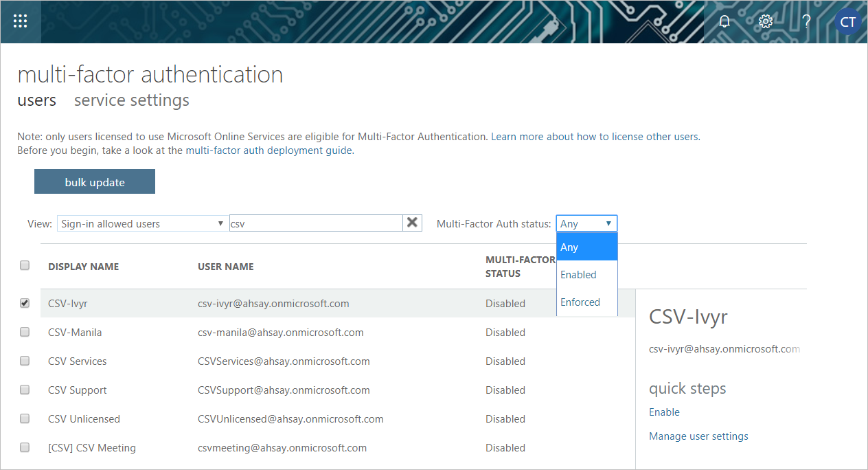Screen dimensions: 868x470
Task: Switch to the service settings tab
Action: [x=131, y=100]
